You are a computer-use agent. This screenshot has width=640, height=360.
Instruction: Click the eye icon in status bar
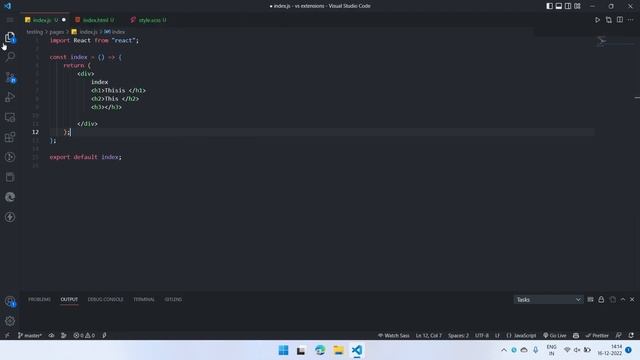coord(51,336)
